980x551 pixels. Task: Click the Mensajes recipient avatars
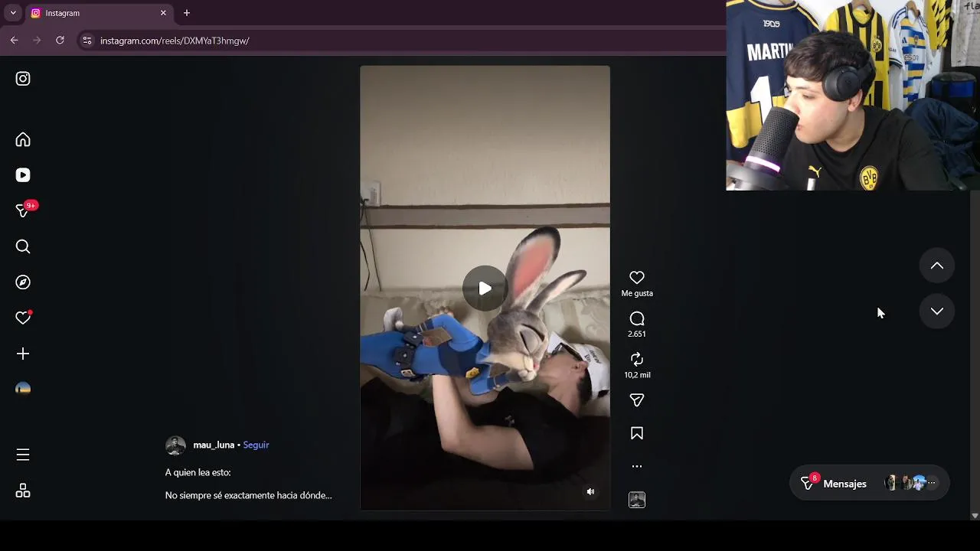click(910, 483)
